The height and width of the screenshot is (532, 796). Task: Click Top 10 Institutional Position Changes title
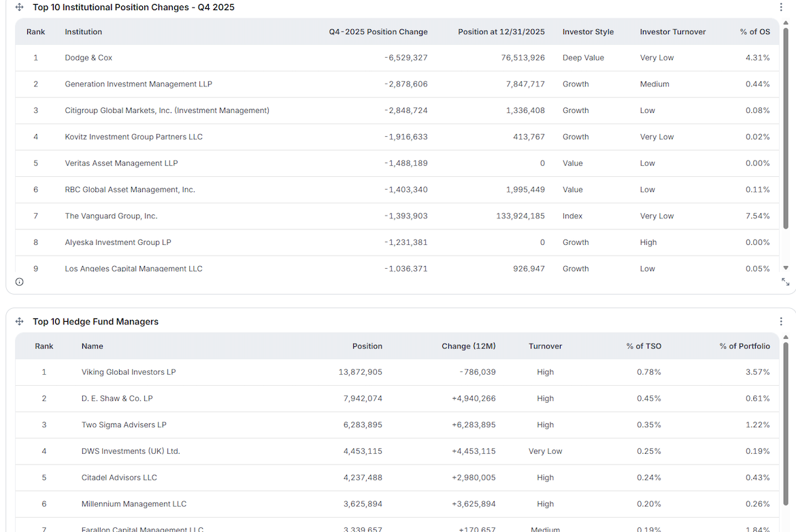tap(133, 7)
